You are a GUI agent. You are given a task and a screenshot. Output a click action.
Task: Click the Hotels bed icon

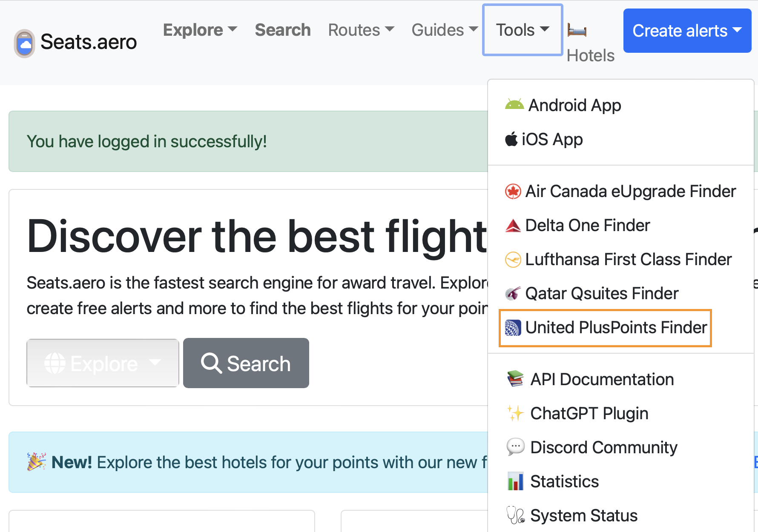578,31
